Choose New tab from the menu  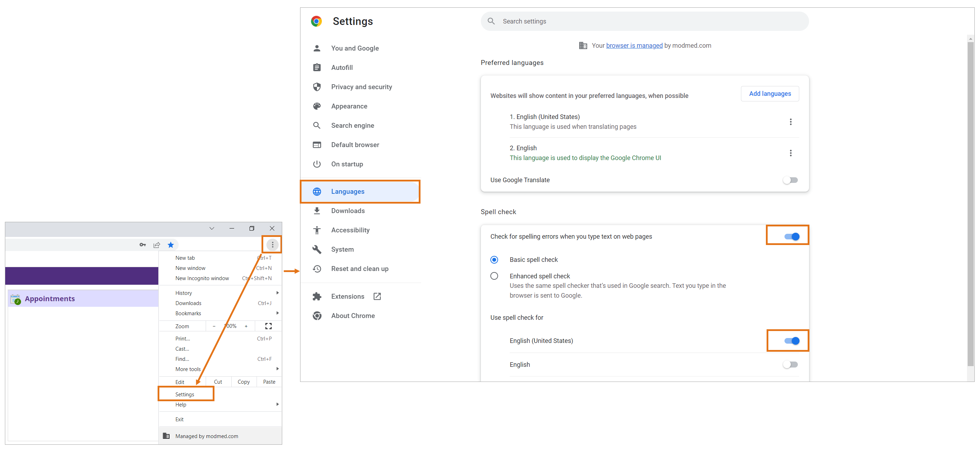coord(220,258)
